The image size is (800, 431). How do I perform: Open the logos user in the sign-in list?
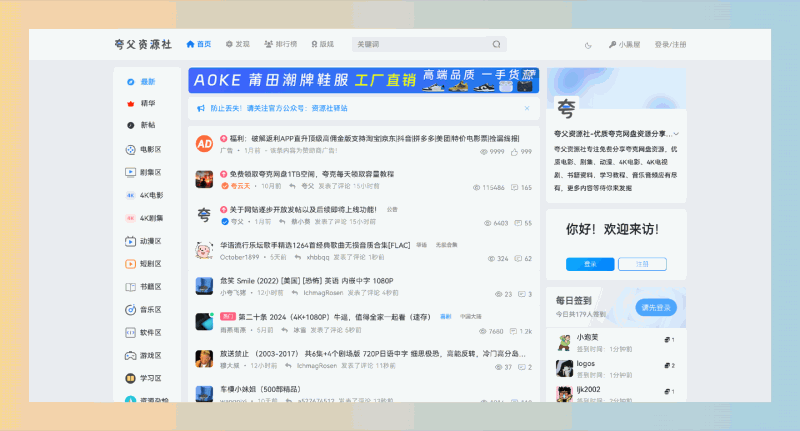point(586,364)
